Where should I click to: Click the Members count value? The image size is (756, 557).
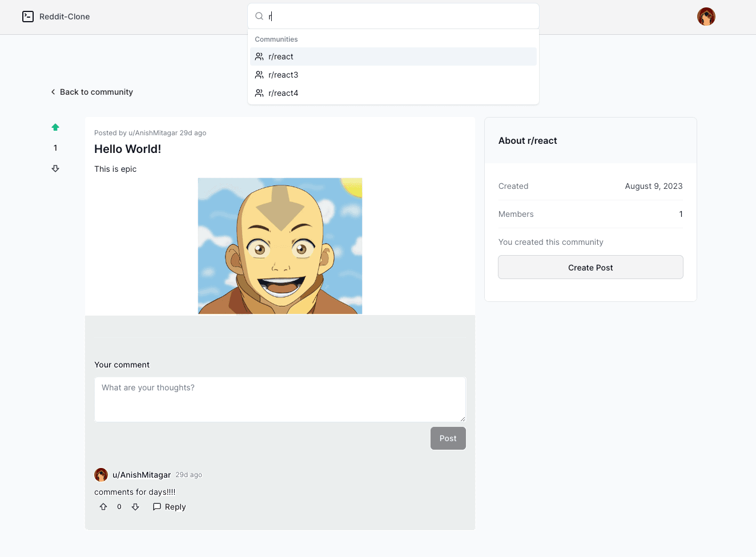click(x=681, y=214)
